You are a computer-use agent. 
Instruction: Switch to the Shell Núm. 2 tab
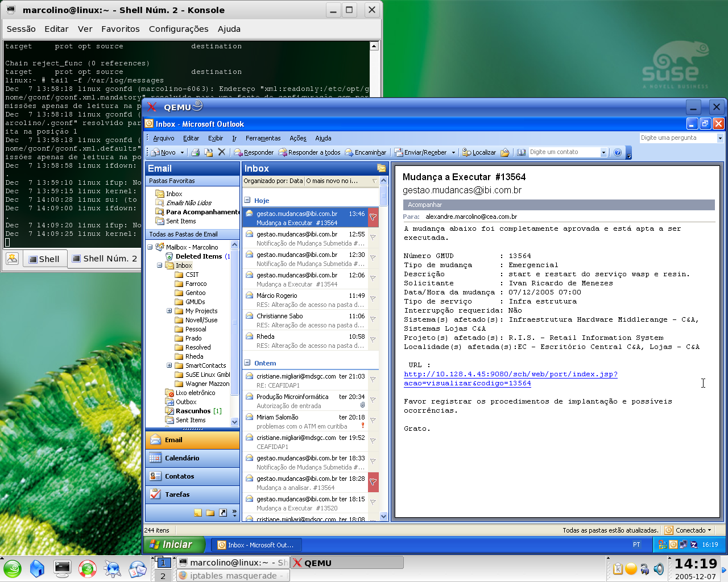click(105, 259)
